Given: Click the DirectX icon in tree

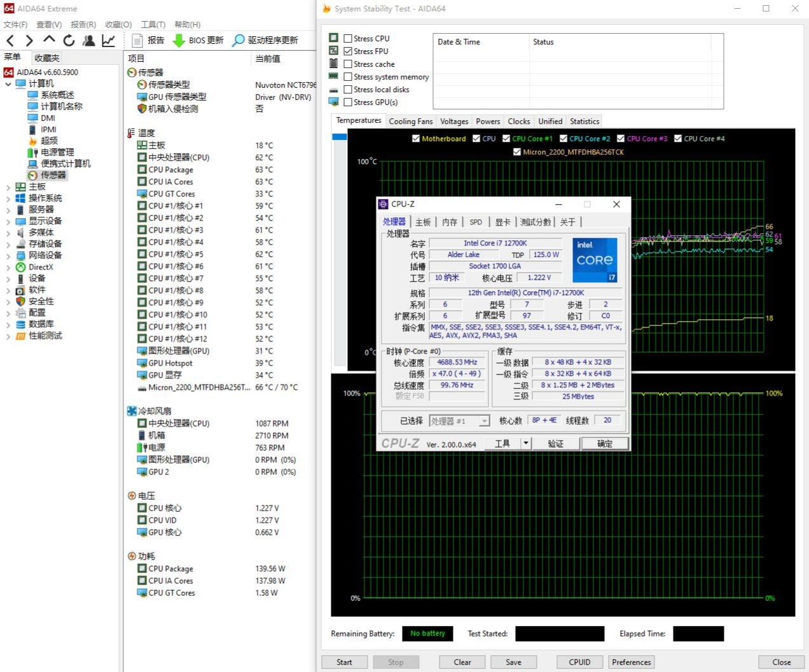Looking at the screenshot, I should (20, 267).
